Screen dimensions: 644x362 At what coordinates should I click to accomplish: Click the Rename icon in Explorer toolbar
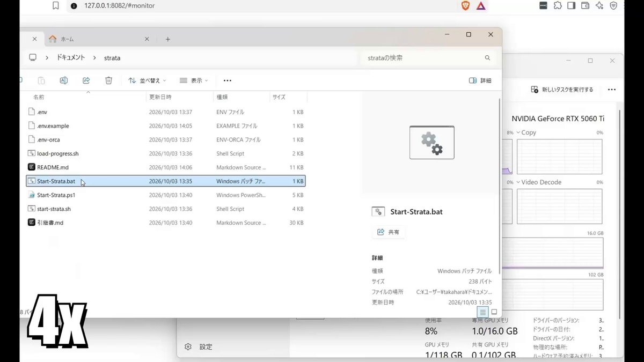point(63,80)
